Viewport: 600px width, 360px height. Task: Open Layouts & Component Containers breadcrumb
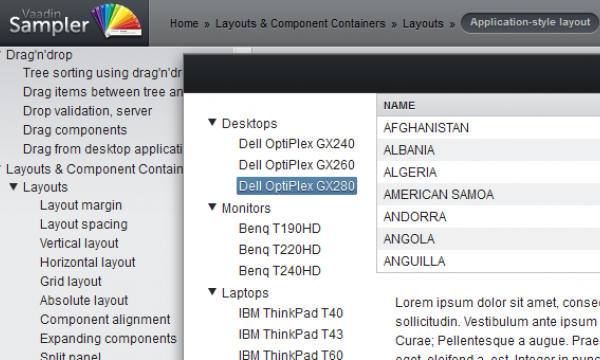pyautogui.click(x=300, y=23)
